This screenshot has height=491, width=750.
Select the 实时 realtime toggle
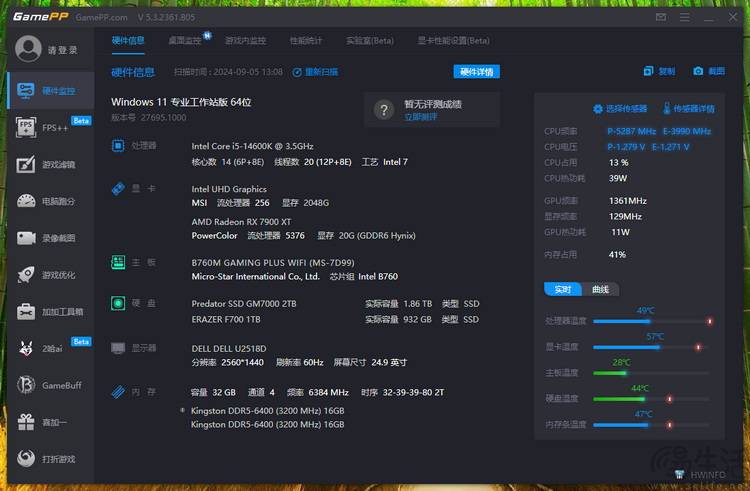coord(563,289)
